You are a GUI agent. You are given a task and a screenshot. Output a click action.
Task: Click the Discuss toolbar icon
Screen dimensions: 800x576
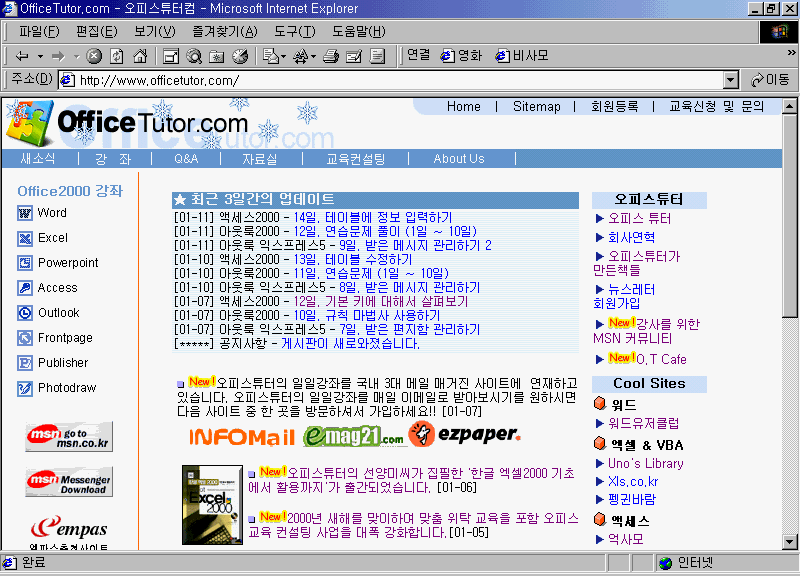(x=377, y=56)
